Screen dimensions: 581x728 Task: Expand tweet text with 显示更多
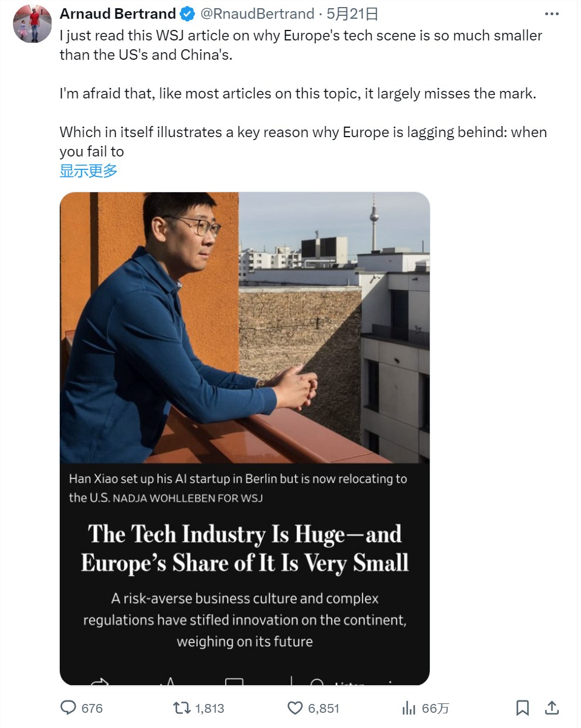89,171
